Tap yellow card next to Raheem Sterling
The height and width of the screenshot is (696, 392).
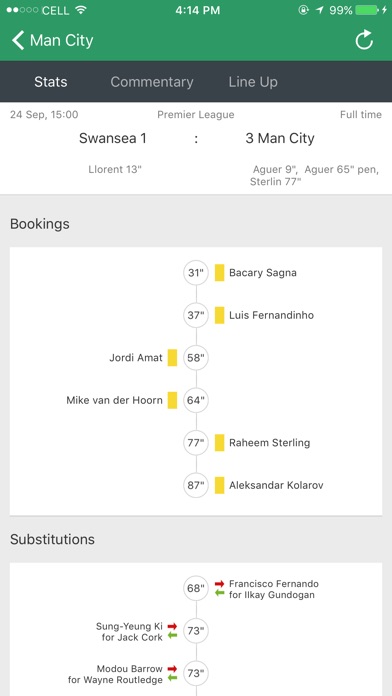[219, 443]
